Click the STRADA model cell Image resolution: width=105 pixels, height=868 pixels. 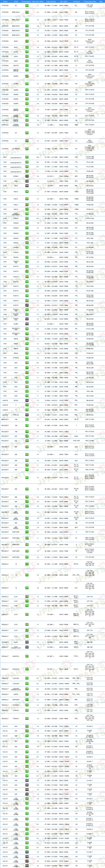point(16,358)
